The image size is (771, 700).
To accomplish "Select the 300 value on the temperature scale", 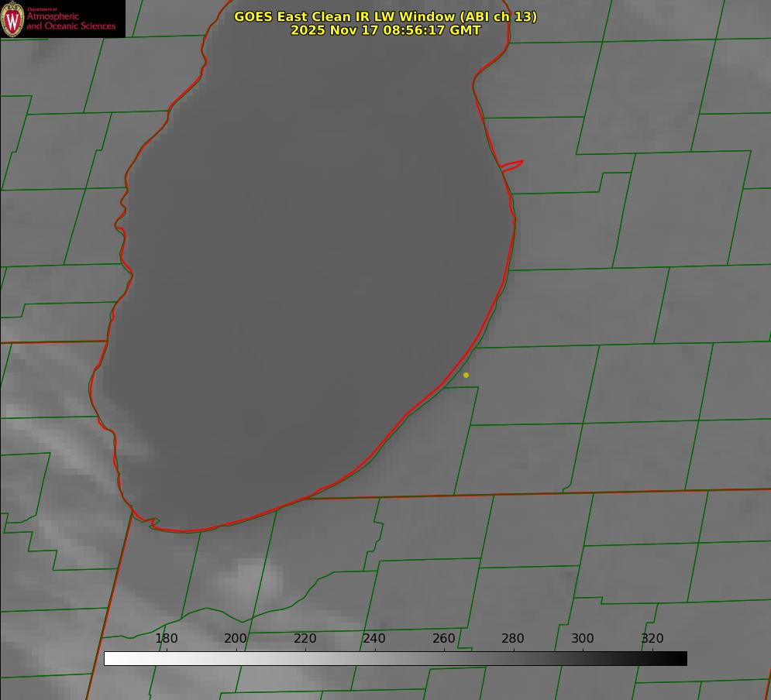I will (x=583, y=639).
